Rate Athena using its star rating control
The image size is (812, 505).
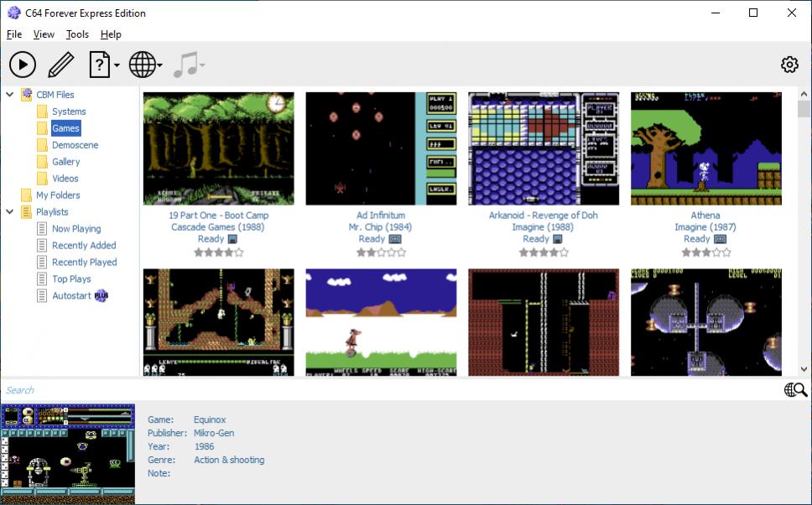click(705, 250)
